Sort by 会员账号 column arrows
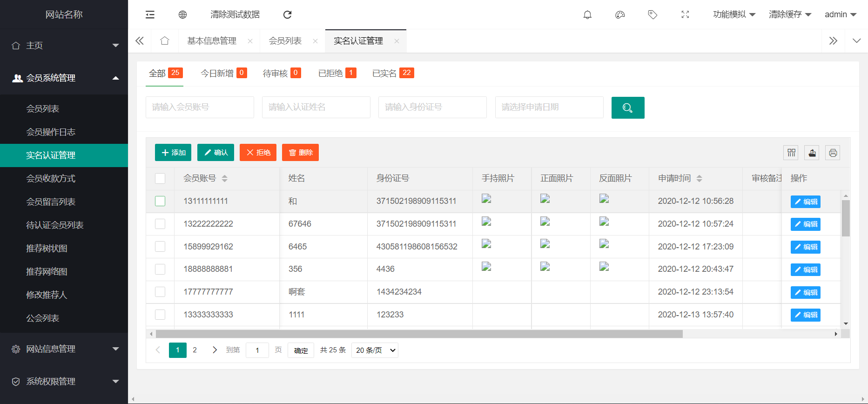The image size is (868, 404). (x=225, y=178)
